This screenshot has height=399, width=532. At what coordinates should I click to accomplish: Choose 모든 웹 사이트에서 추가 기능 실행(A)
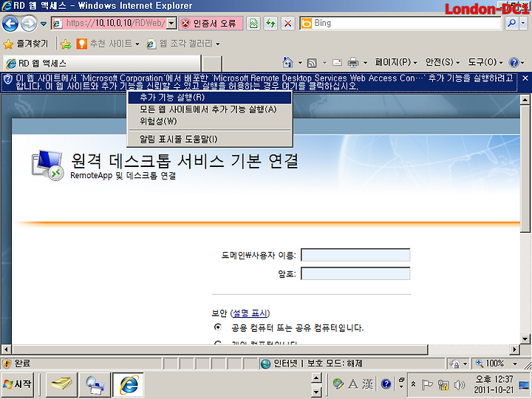click(210, 109)
